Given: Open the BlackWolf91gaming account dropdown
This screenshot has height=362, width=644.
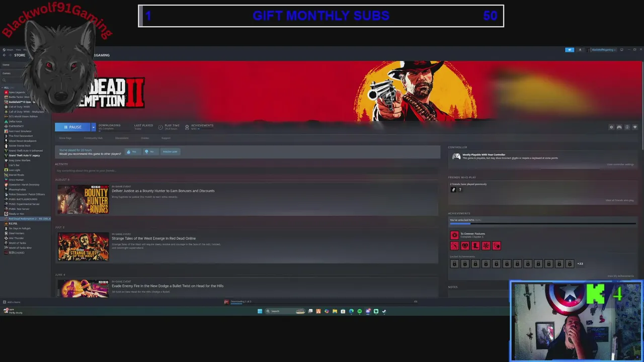Looking at the screenshot, I should point(603,50).
